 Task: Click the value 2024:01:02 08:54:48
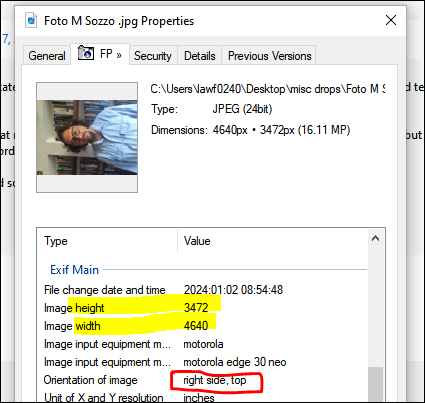pyautogui.click(x=233, y=290)
